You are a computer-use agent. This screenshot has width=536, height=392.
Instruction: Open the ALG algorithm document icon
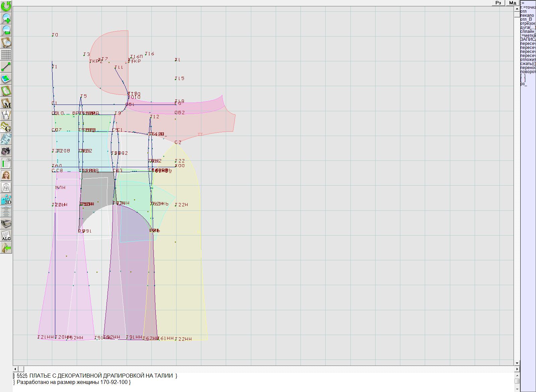(6, 236)
